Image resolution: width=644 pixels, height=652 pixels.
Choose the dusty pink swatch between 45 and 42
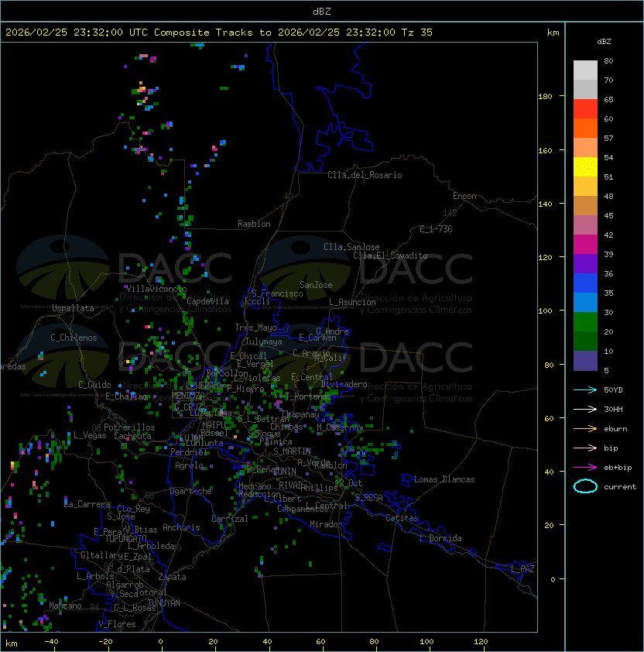click(x=585, y=225)
